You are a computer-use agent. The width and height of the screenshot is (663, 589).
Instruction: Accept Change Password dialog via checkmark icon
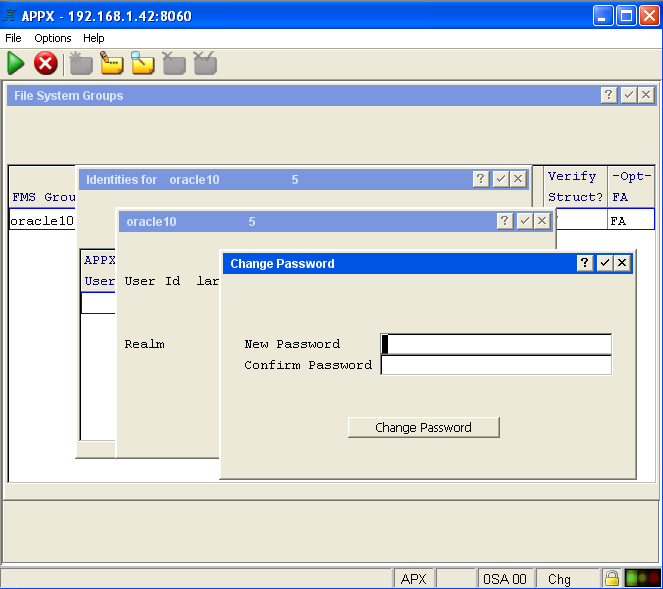tap(604, 263)
